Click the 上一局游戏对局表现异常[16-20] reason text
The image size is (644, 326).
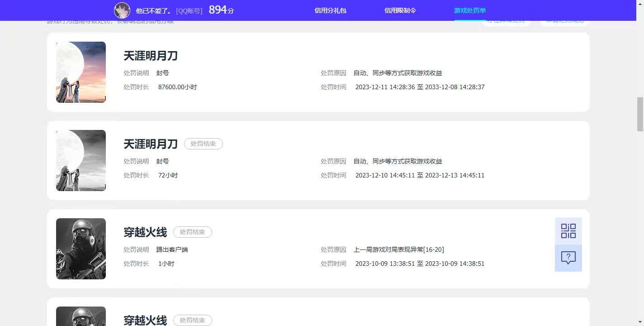(x=398, y=250)
